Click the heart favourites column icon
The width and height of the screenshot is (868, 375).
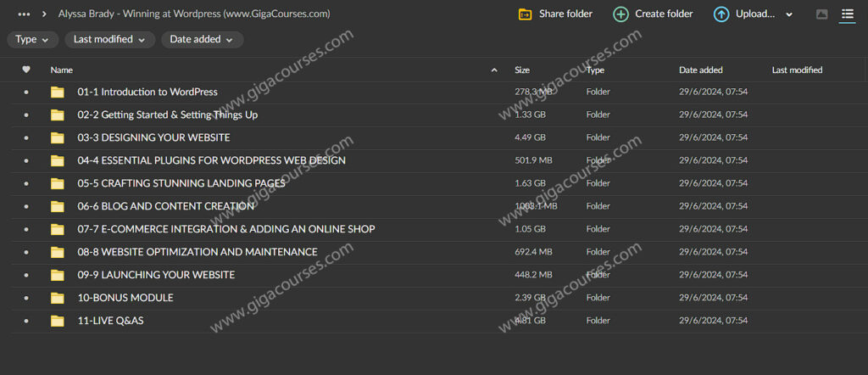pos(26,70)
